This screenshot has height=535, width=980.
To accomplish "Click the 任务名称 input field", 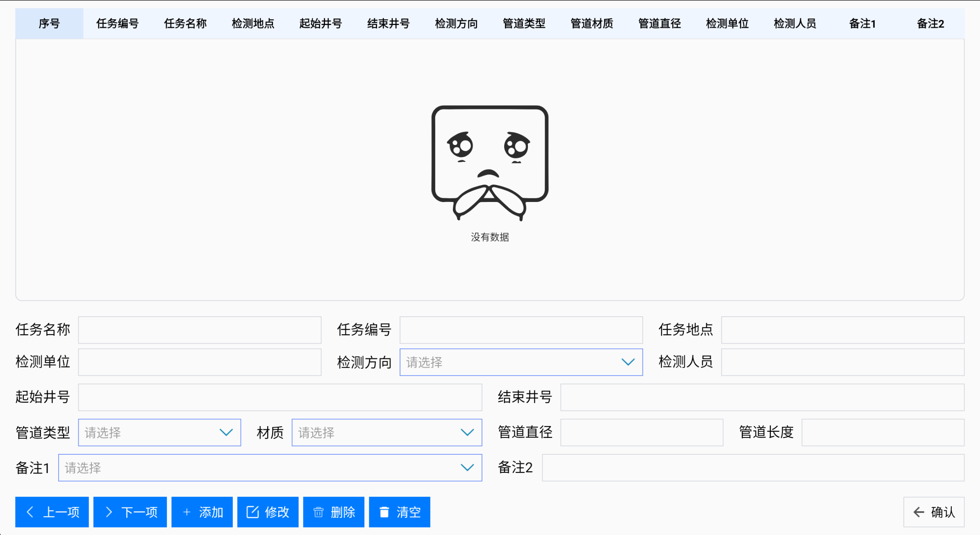I will point(200,330).
